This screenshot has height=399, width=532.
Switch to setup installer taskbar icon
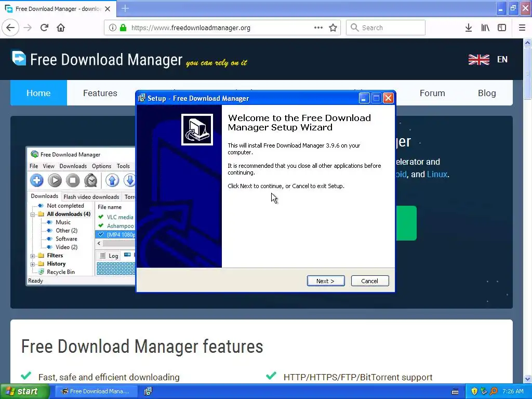pyautogui.click(x=148, y=391)
